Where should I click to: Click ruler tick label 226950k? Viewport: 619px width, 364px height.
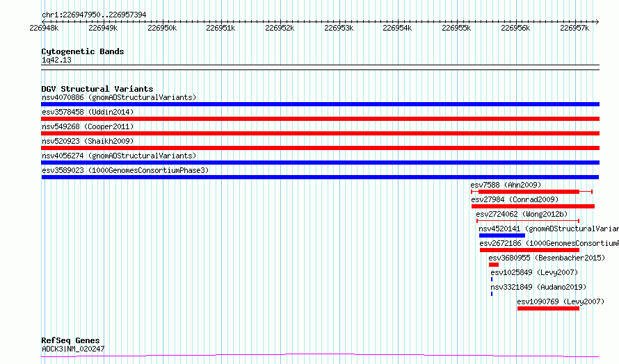pos(162,28)
